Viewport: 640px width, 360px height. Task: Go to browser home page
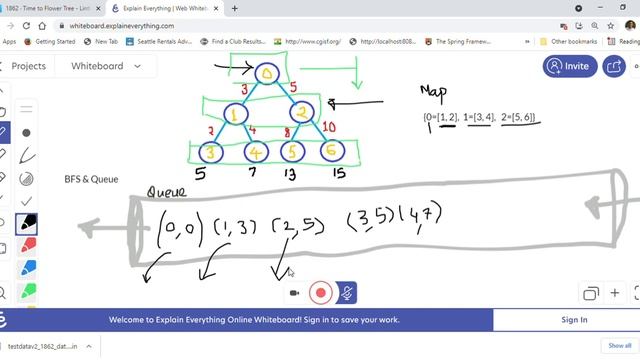[x=42, y=26]
